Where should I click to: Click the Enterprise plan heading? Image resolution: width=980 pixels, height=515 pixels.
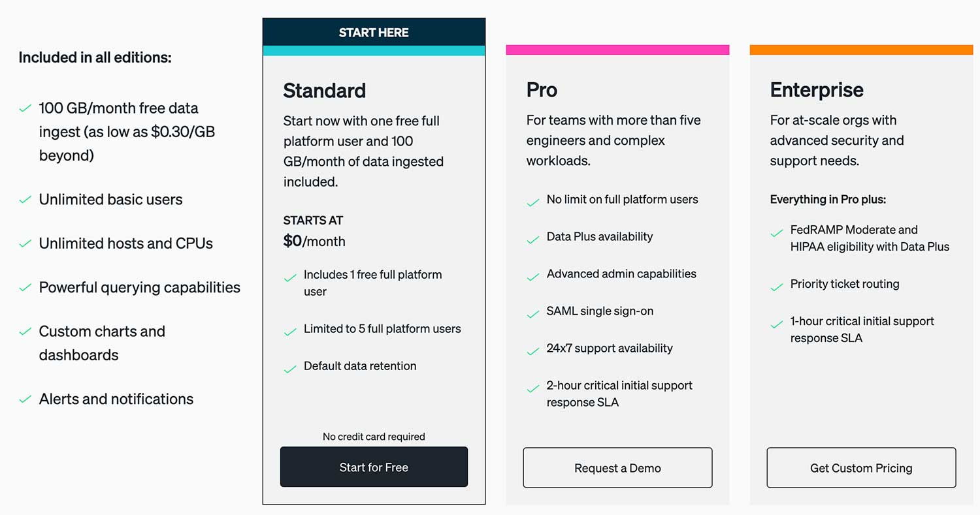(x=817, y=89)
